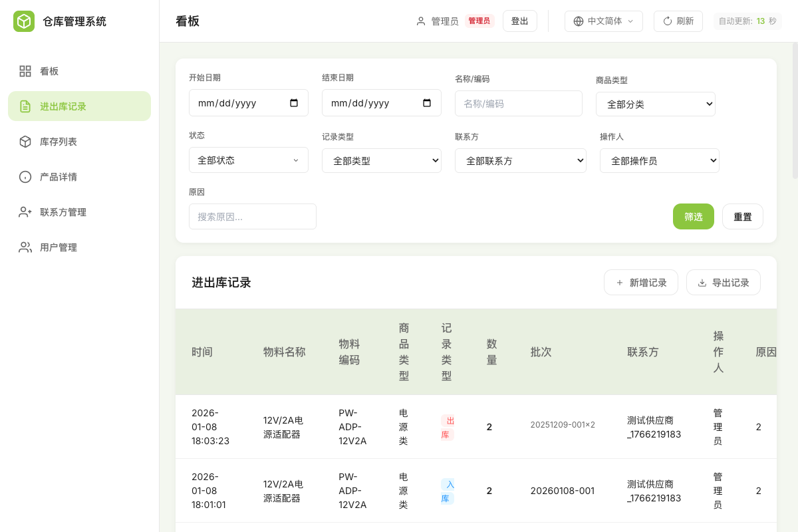Image resolution: width=798 pixels, height=532 pixels.
Task: Apply filters with the 筛选 button
Action: coord(694,217)
